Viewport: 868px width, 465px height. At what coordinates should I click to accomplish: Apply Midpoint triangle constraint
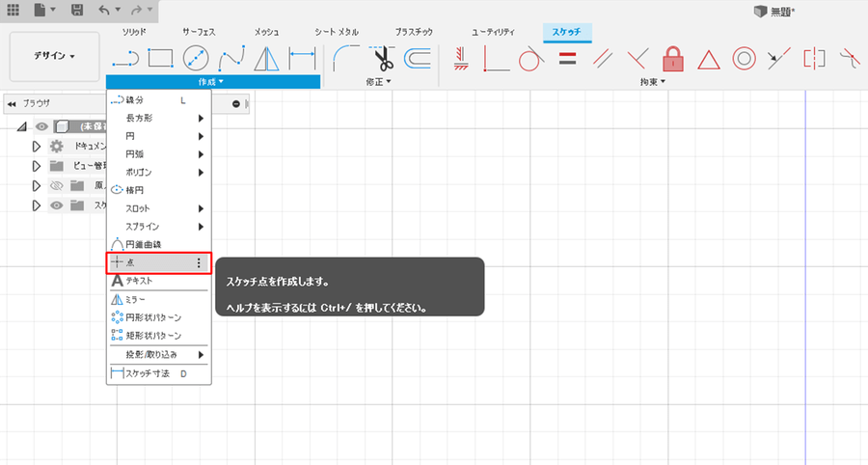pyautogui.click(x=709, y=59)
